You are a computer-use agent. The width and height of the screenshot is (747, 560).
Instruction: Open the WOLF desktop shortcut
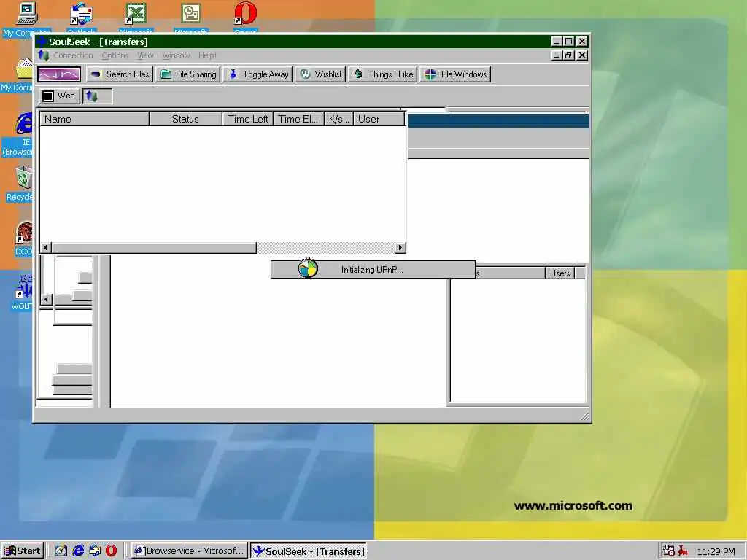coord(22,292)
